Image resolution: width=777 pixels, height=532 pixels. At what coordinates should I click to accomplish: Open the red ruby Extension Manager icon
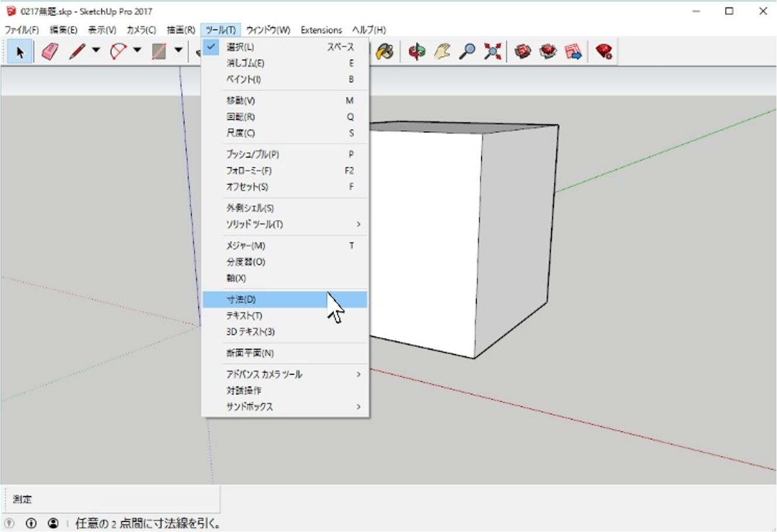point(604,52)
